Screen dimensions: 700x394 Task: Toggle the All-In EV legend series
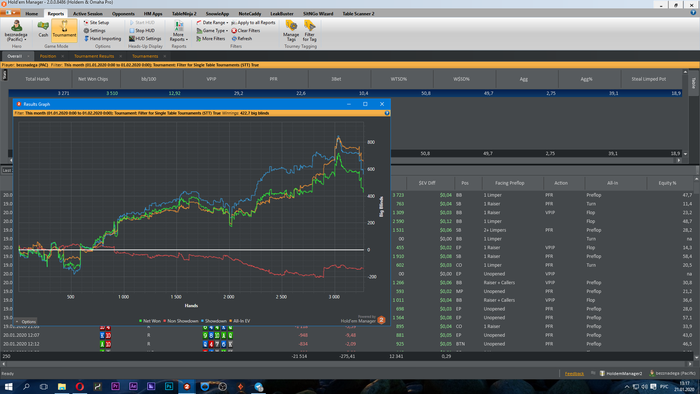point(240,321)
